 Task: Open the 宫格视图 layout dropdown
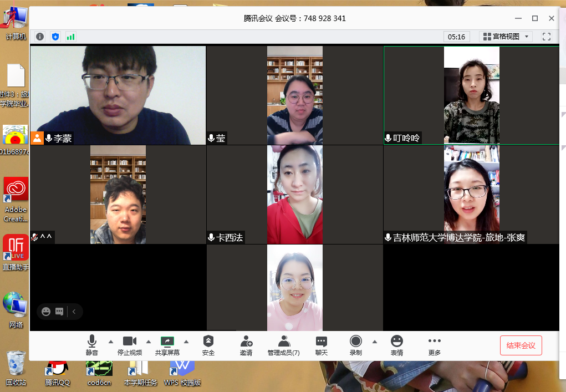[x=506, y=37]
